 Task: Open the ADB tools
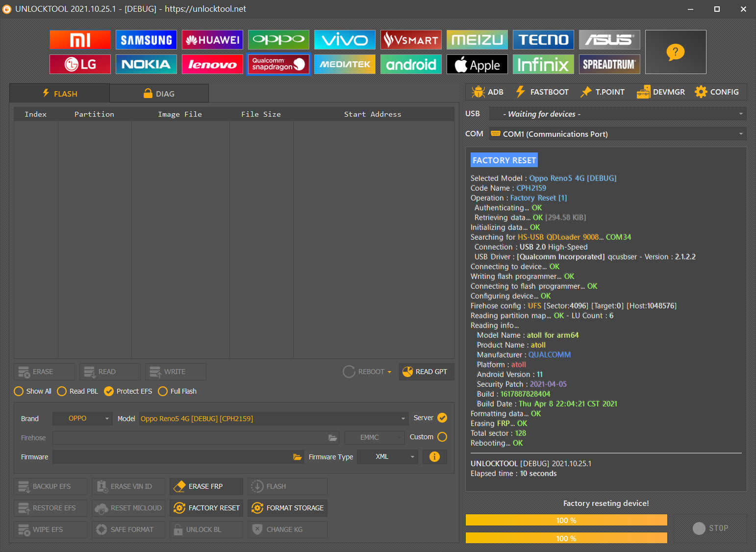click(x=487, y=92)
